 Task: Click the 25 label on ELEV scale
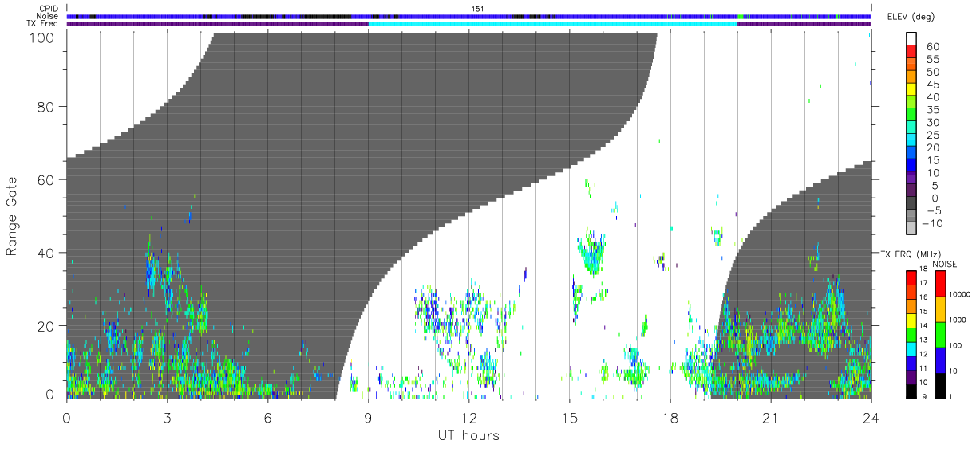pos(933,136)
